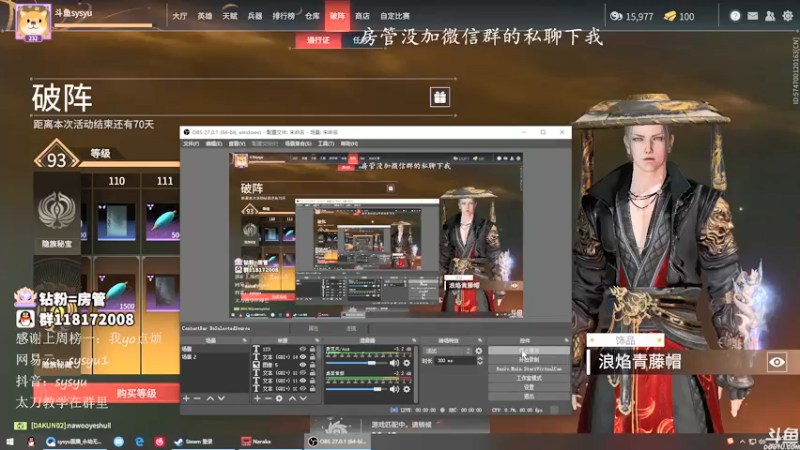Viewport: 800px width, 450px height.
Task: Click the player avatar with level 232
Action: click(34, 21)
